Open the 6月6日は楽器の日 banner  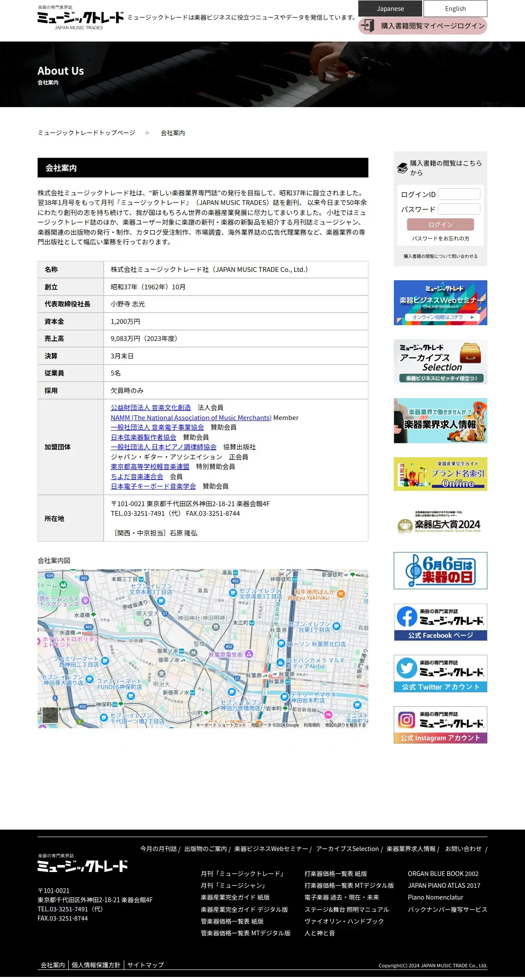441,570
